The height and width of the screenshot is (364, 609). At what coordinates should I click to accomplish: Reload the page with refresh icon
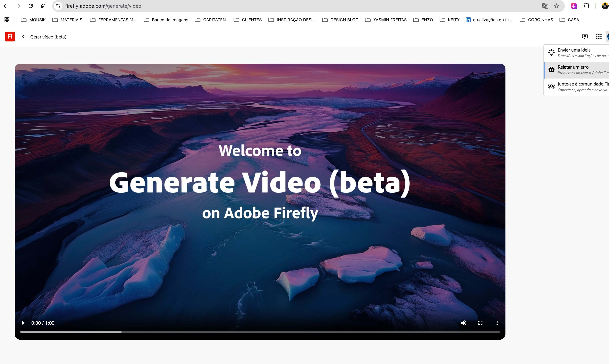pyautogui.click(x=31, y=6)
